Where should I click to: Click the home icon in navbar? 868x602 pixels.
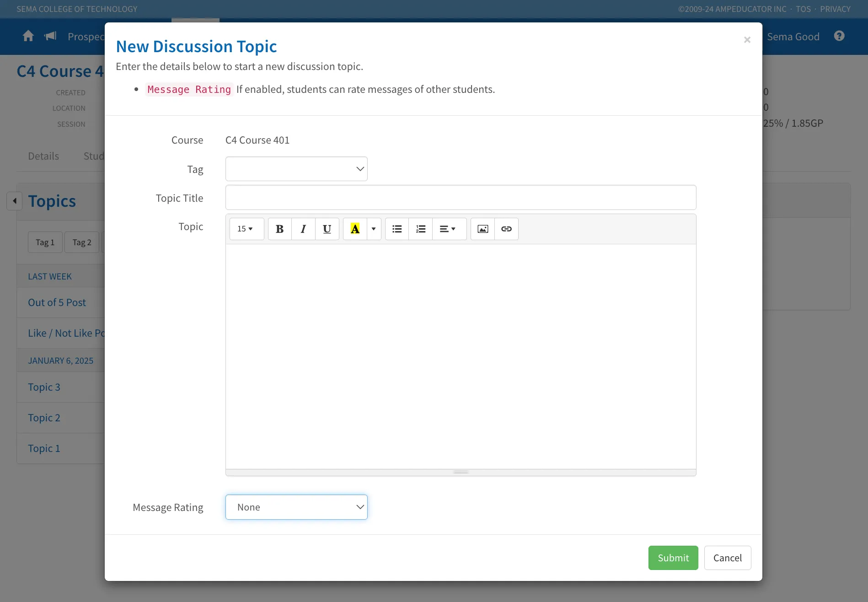pyautogui.click(x=28, y=36)
